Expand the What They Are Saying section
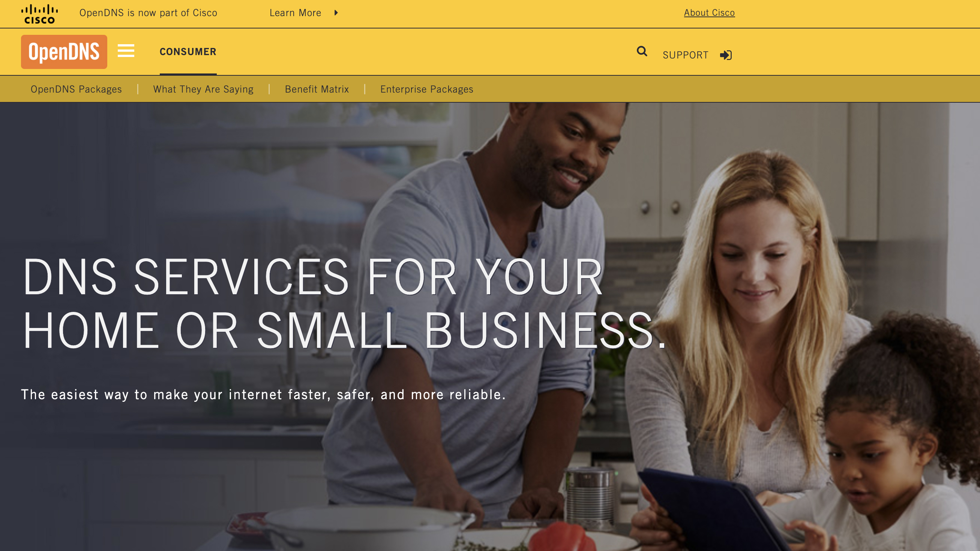This screenshot has height=551, width=980. 203,89
